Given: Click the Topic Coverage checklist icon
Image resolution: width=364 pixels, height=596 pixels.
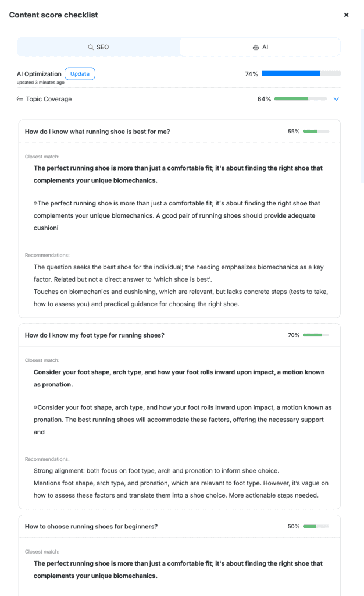Looking at the screenshot, I should [20, 99].
